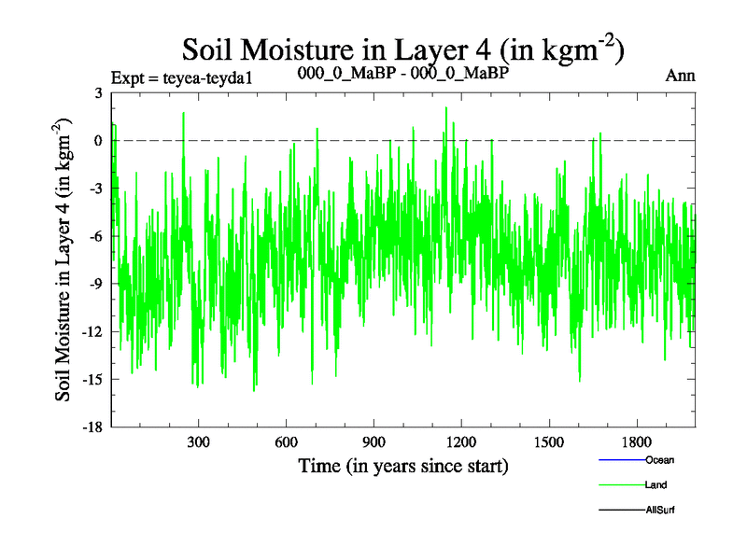This screenshot has width=747, height=560.
Task: Click the green Land legend line
Action: (620, 485)
